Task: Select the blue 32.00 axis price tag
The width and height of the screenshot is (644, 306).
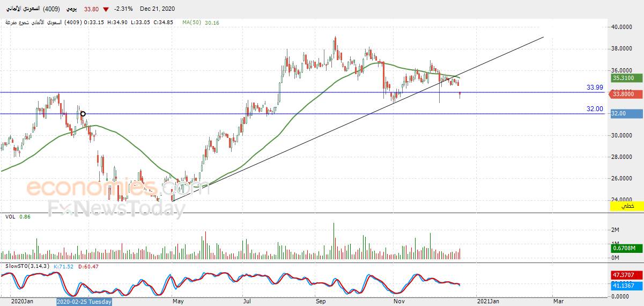Action: 627,114
